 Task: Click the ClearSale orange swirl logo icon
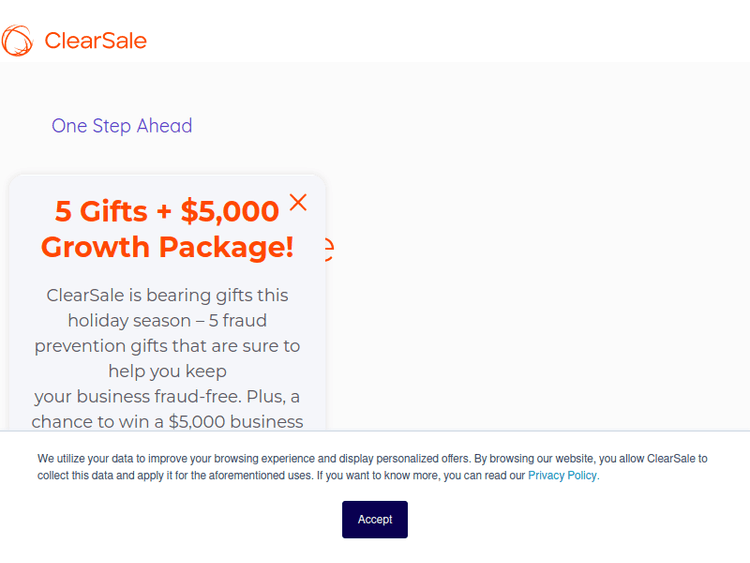17,41
